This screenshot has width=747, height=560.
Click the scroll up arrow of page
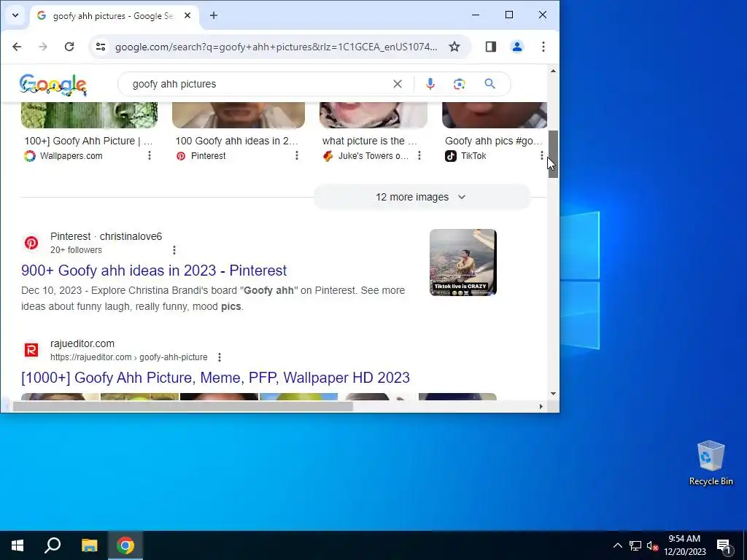click(553, 71)
